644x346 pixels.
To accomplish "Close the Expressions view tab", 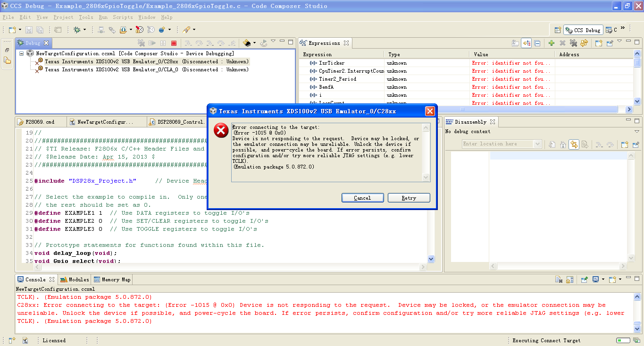I will click(x=346, y=43).
